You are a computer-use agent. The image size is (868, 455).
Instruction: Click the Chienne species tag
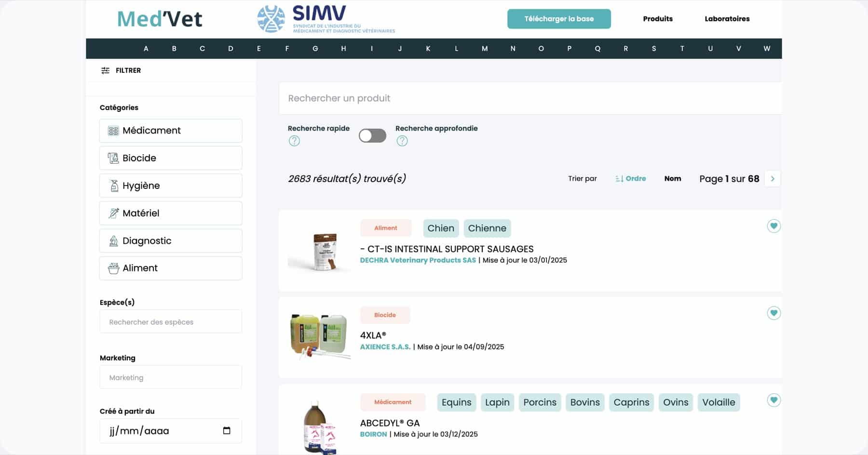point(487,228)
